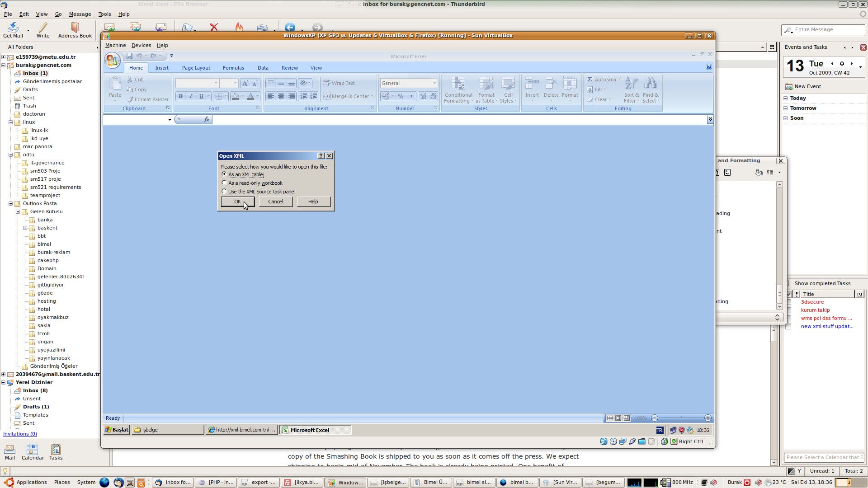Expand the General number format dropdown

(434, 83)
